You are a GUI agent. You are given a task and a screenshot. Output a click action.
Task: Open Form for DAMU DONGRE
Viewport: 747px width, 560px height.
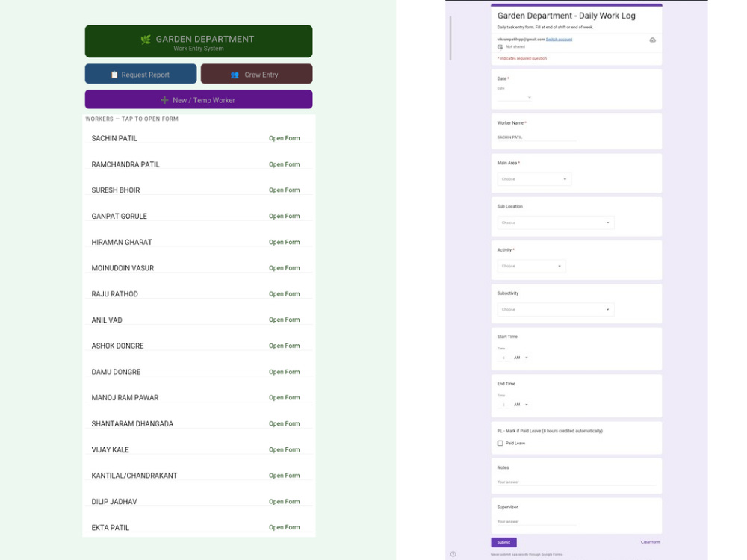285,372
